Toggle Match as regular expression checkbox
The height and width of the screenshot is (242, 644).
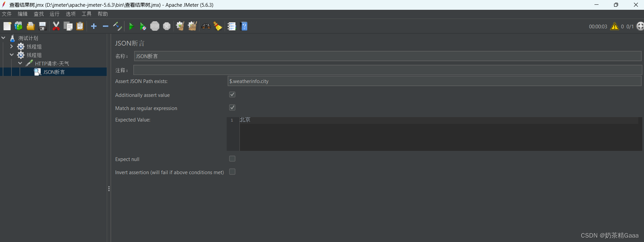[232, 108]
